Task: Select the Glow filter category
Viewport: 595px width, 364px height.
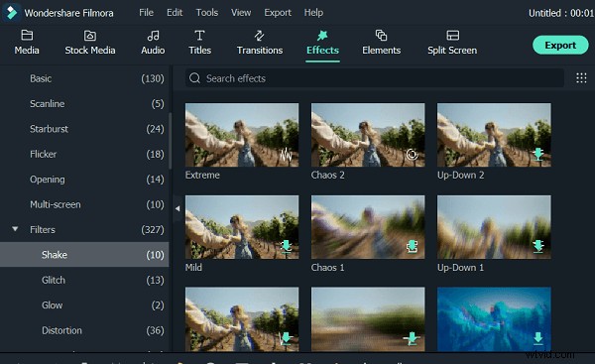Action: coord(84,305)
